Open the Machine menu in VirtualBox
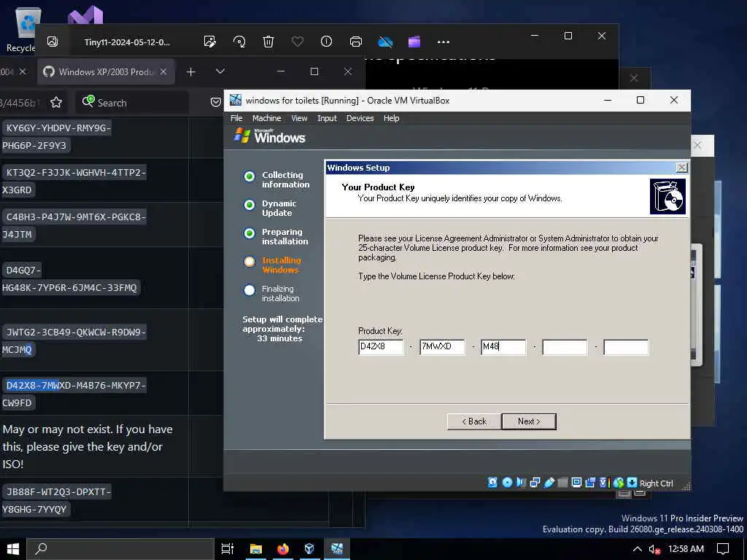The height and width of the screenshot is (560, 747). click(x=267, y=118)
